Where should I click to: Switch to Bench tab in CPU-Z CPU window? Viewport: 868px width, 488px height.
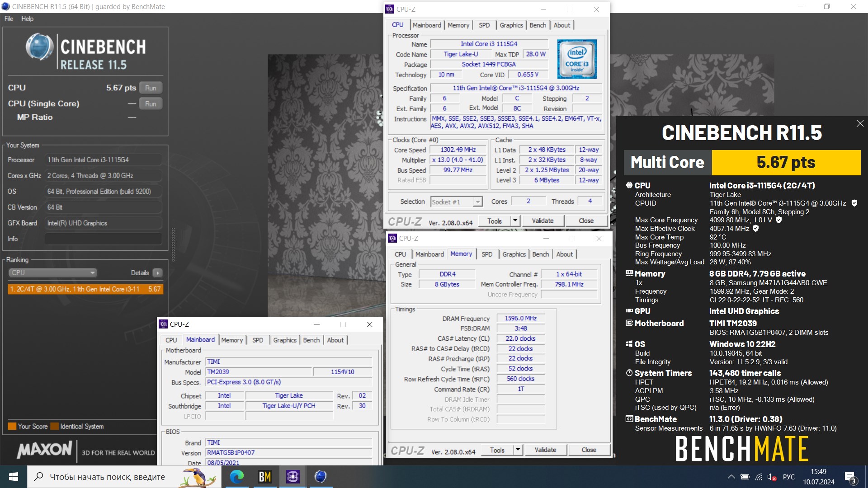(x=538, y=25)
